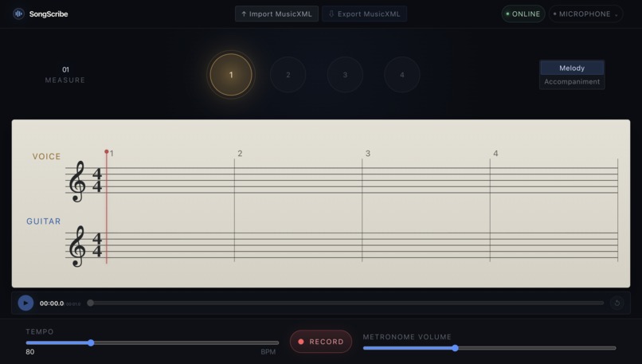Screen dimensions: 642x364
Task: Adjust the Metronome Volume slider handle
Action: [455, 348]
